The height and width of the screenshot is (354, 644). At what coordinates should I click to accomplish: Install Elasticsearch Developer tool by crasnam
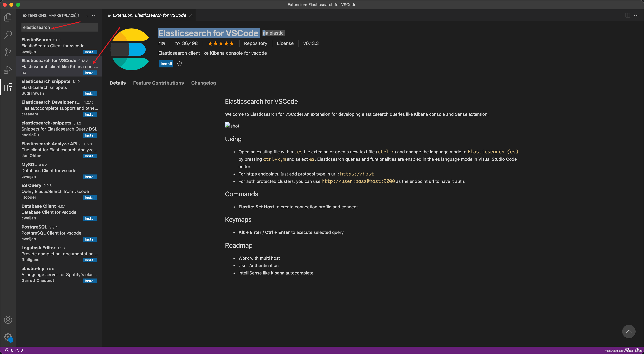tap(90, 114)
